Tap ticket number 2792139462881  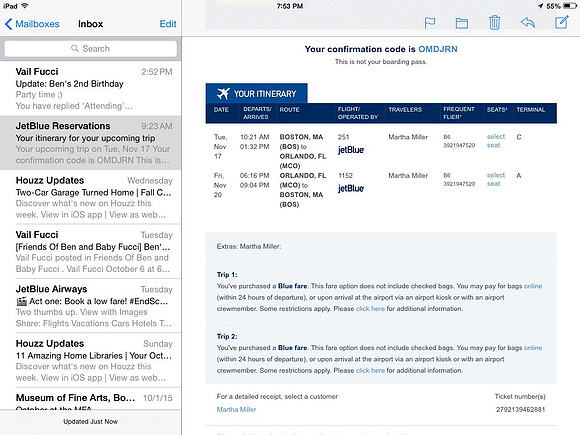point(520,409)
